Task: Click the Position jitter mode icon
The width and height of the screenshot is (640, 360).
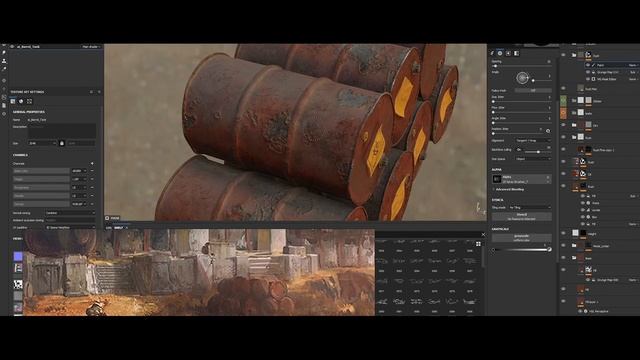Action: pyautogui.click(x=548, y=131)
